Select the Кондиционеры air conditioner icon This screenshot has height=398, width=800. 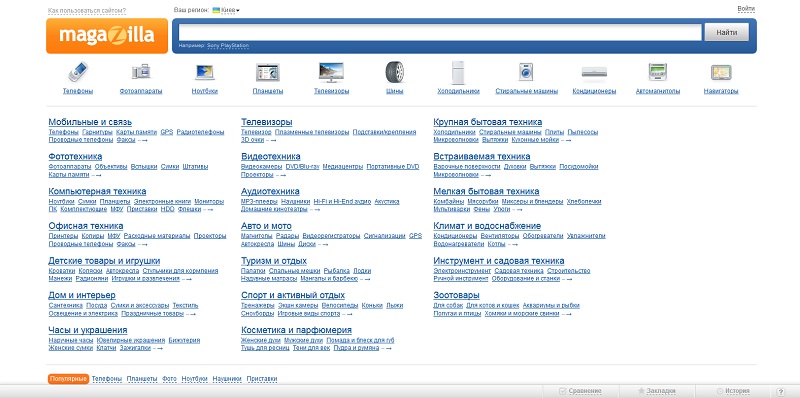coord(594,72)
